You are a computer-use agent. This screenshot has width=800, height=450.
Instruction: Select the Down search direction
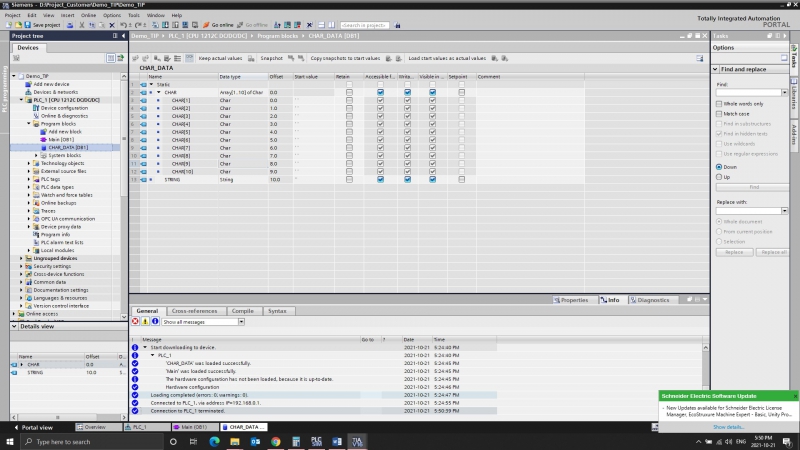[x=719, y=167]
